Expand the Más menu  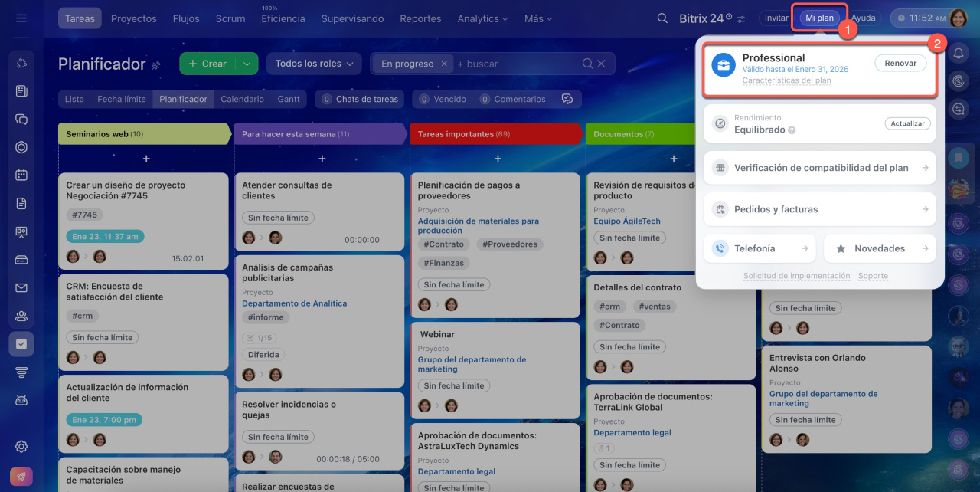[x=538, y=18]
